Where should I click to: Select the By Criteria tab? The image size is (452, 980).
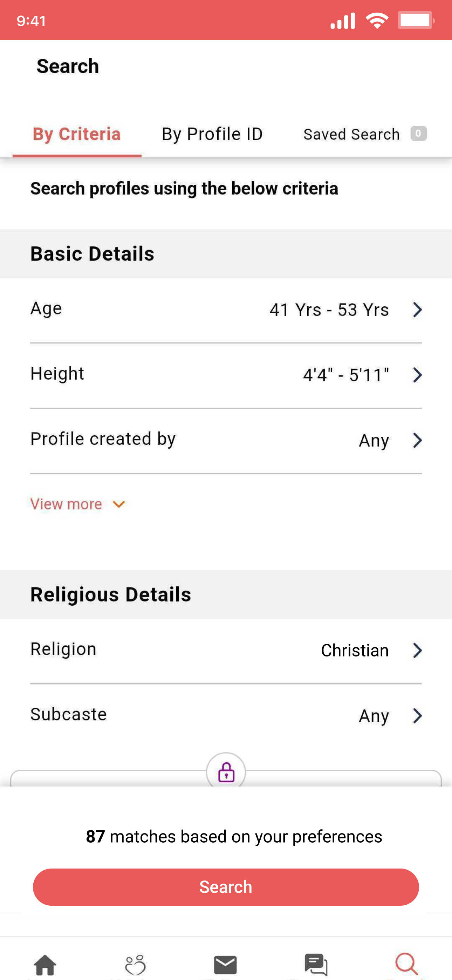pos(77,134)
